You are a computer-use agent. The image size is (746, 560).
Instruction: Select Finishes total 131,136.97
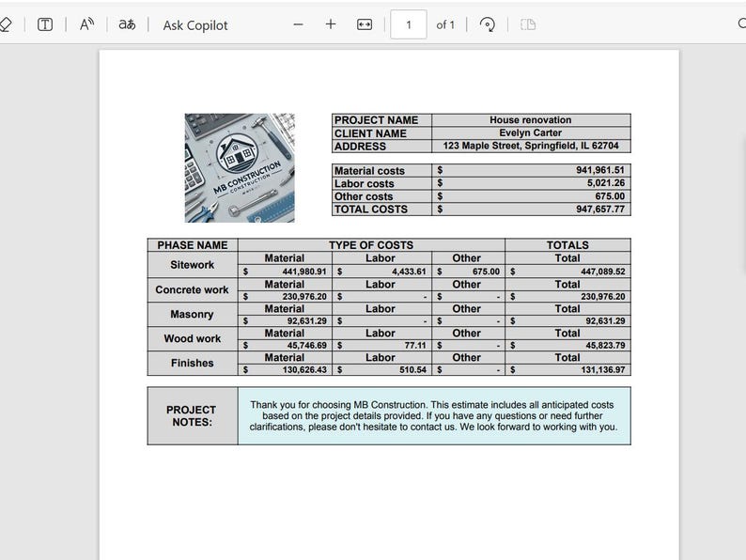603,369
